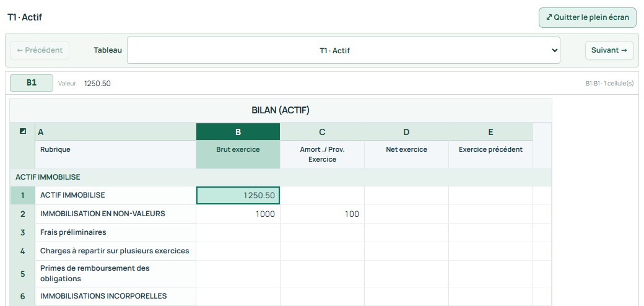The height and width of the screenshot is (306, 644).
Task: Click the formula value 1250.50 field
Action: [97, 84]
